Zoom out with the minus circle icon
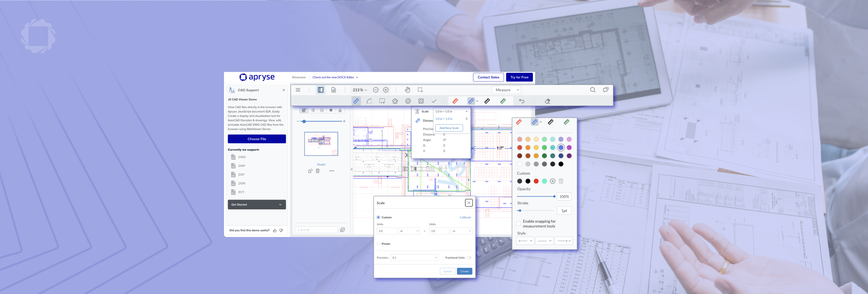 [x=376, y=90]
